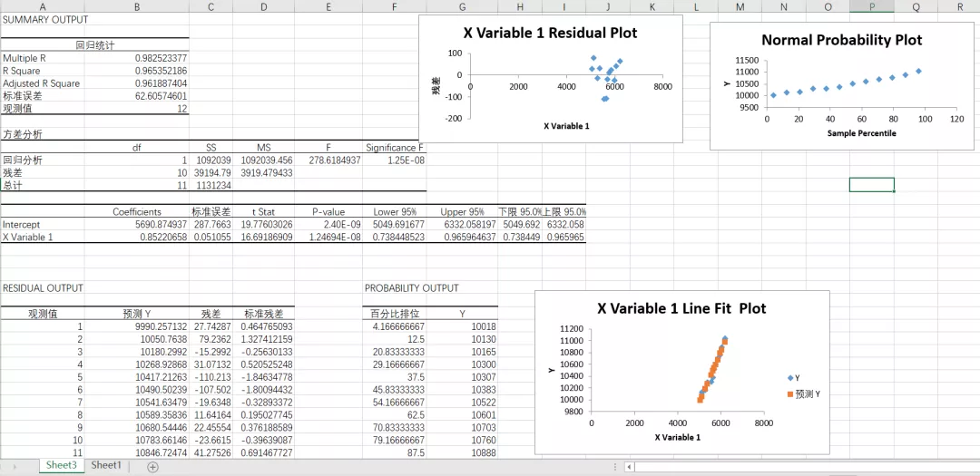This screenshot has width=980, height=476.
Task: Click the sheet tab navigation arrow
Action: tap(15, 467)
